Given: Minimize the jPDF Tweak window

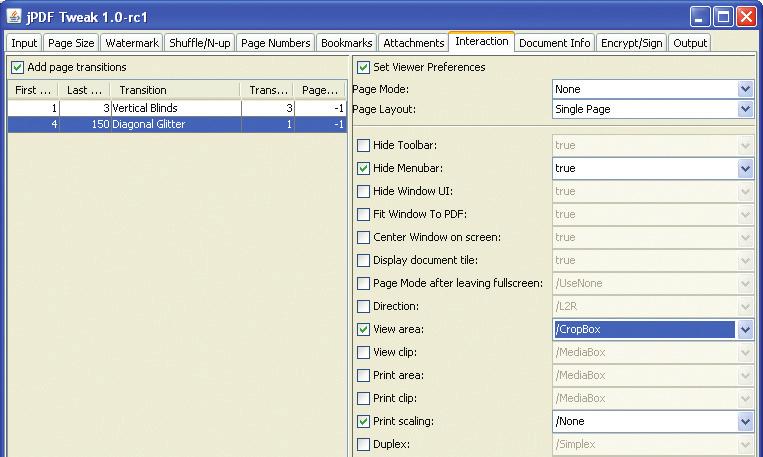Looking at the screenshot, I should 700,17.
